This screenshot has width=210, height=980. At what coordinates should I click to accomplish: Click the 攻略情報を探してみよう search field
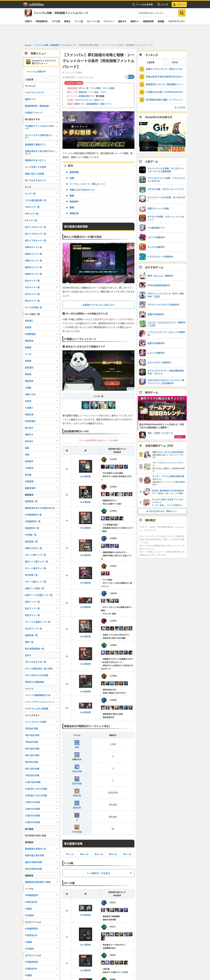pos(157,13)
